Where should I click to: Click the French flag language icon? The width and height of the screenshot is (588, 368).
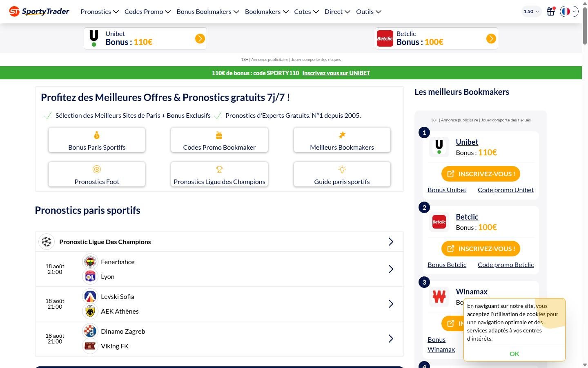pyautogui.click(x=566, y=11)
